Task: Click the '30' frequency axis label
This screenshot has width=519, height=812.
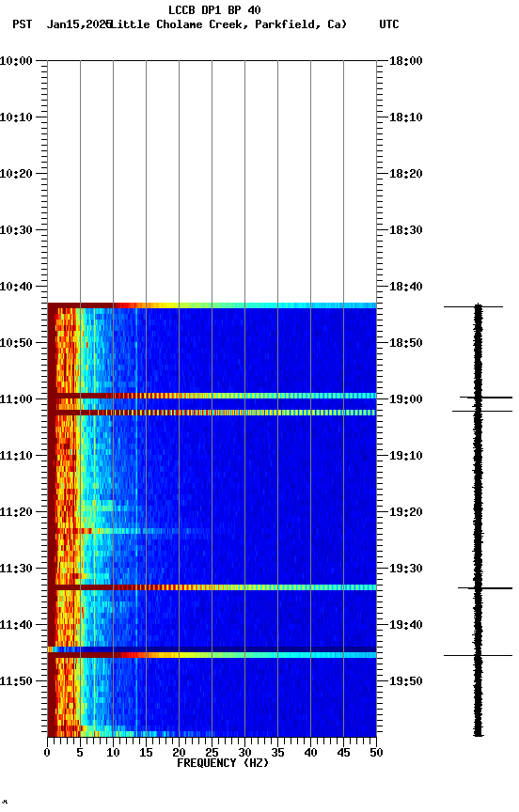Action: coord(244,753)
